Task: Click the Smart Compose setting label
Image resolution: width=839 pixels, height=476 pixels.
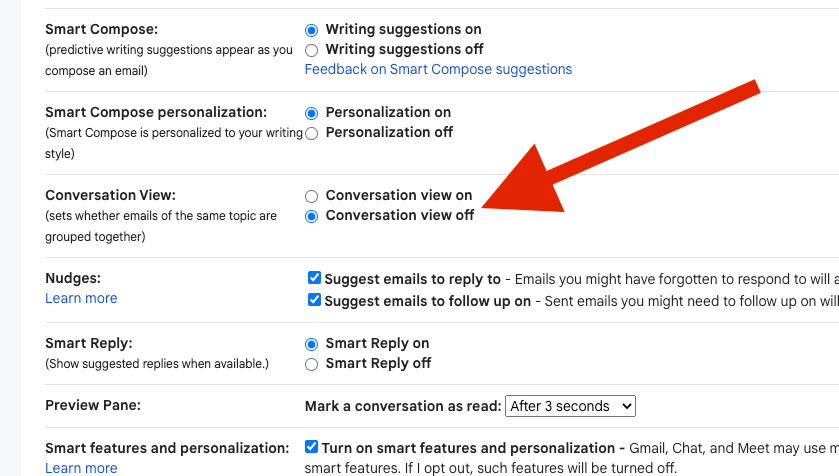Action: pos(101,29)
